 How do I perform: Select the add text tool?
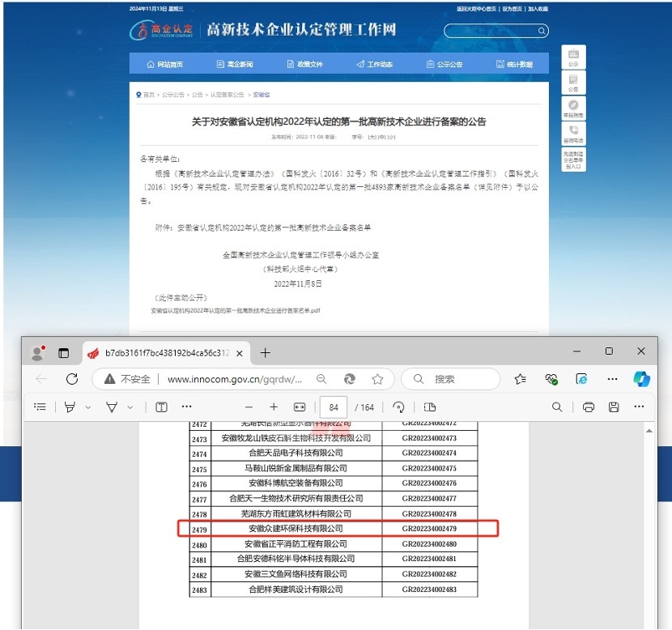[x=162, y=407]
